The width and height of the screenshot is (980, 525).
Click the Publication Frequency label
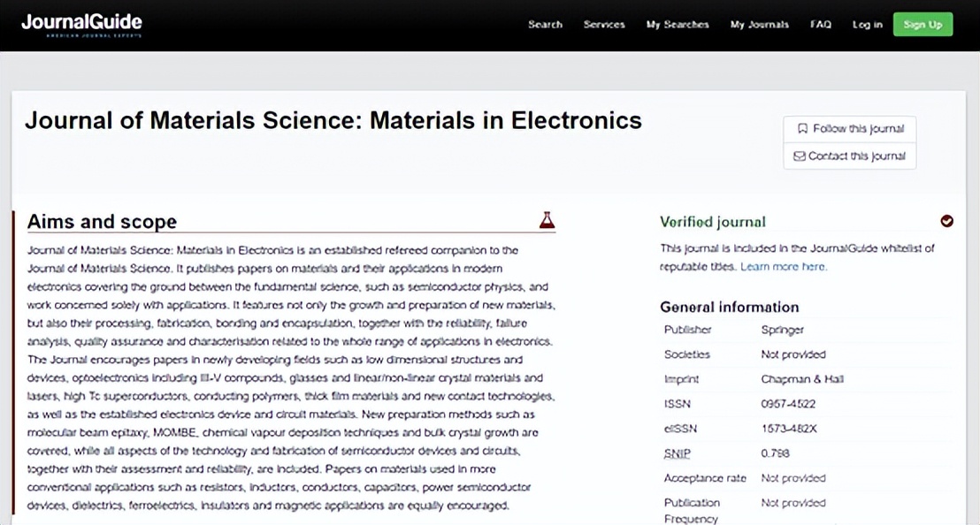click(692, 511)
